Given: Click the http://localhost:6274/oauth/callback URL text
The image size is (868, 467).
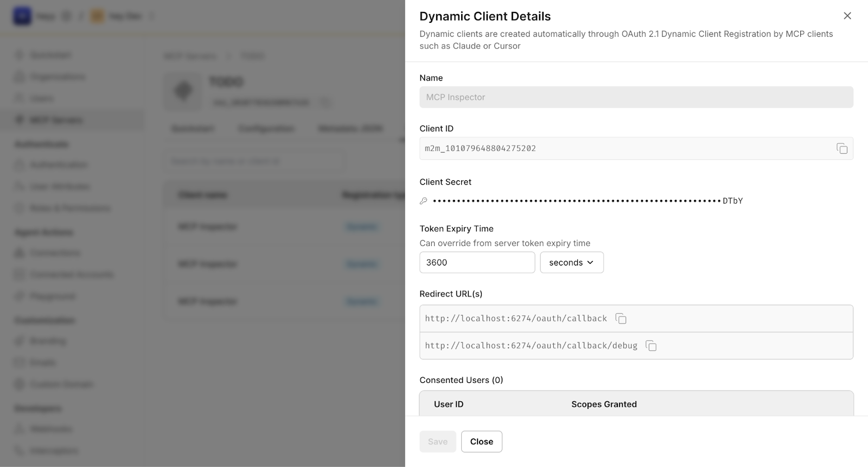Looking at the screenshot, I should [x=516, y=319].
